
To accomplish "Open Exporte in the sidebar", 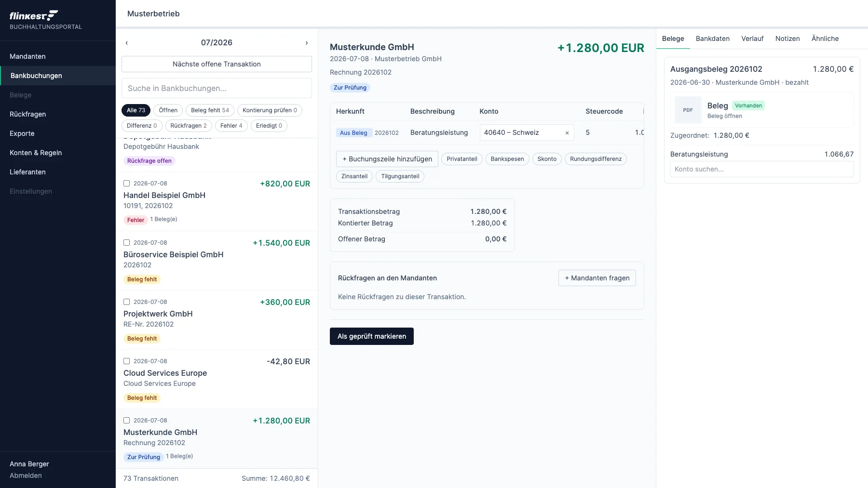I will 58,133.
